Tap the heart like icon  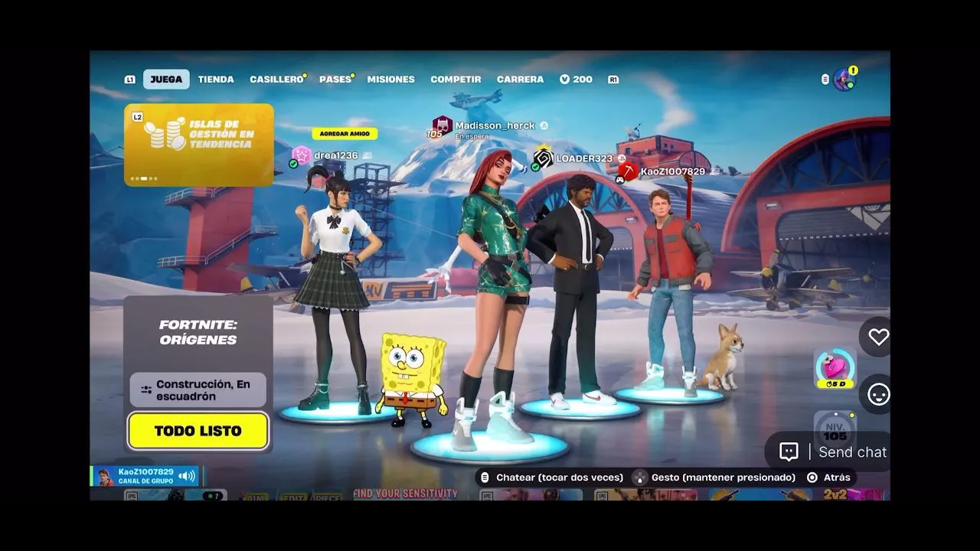[x=878, y=337]
